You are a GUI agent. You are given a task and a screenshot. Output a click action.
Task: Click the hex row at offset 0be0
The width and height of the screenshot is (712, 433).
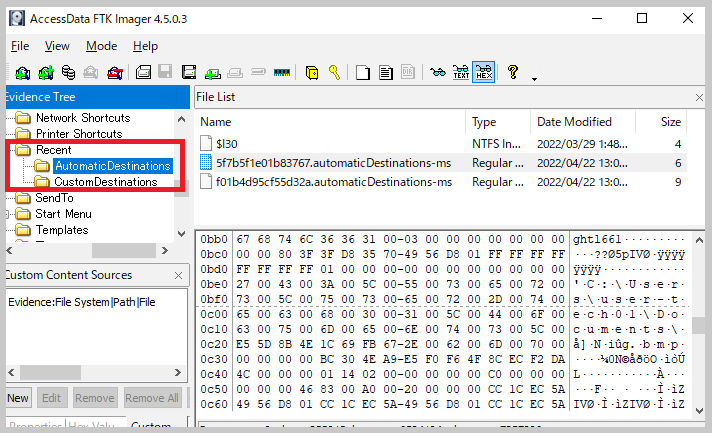[x=442, y=284]
